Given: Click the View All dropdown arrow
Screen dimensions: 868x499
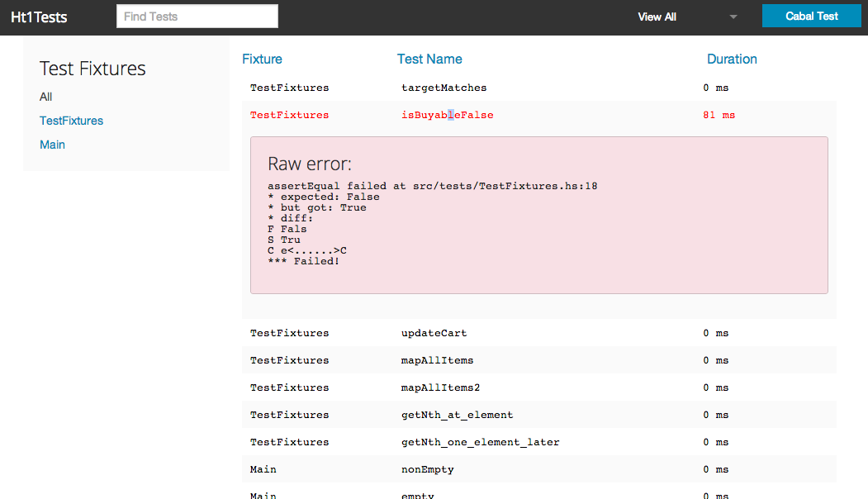Looking at the screenshot, I should pyautogui.click(x=733, y=17).
